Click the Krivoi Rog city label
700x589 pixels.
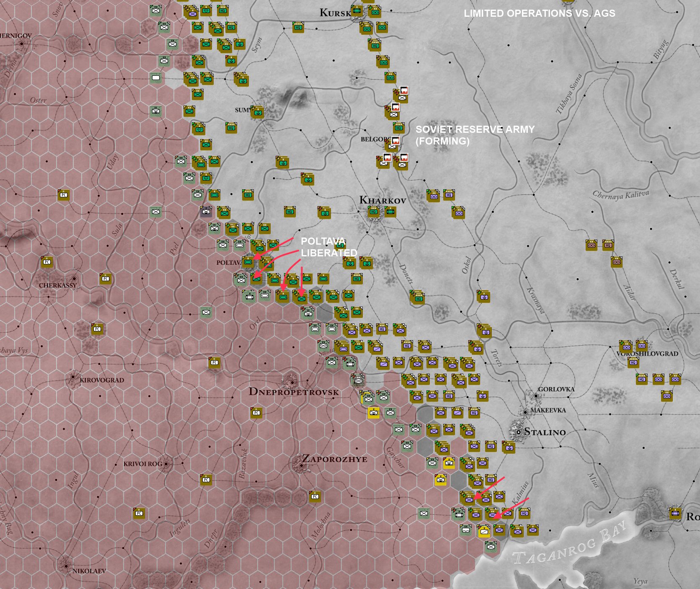(142, 464)
